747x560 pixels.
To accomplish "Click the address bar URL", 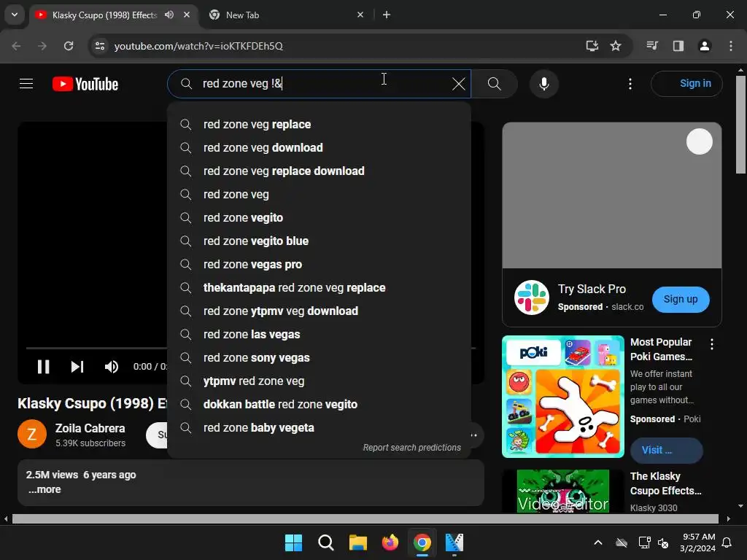I will click(x=198, y=46).
